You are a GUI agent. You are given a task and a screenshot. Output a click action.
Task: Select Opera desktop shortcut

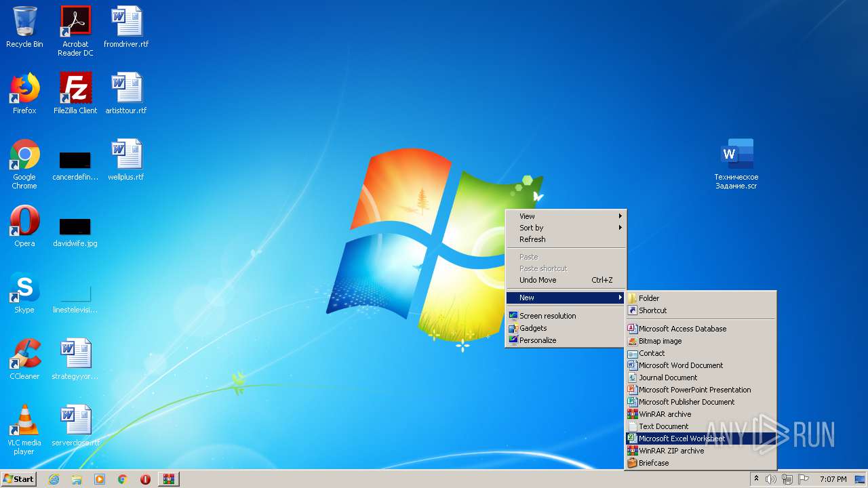tap(24, 226)
